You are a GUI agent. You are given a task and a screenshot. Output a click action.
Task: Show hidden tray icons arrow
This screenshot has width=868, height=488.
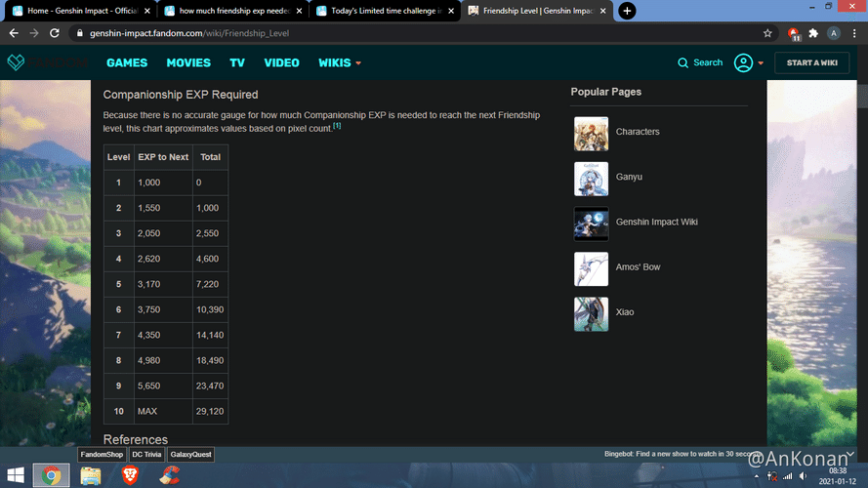757,476
